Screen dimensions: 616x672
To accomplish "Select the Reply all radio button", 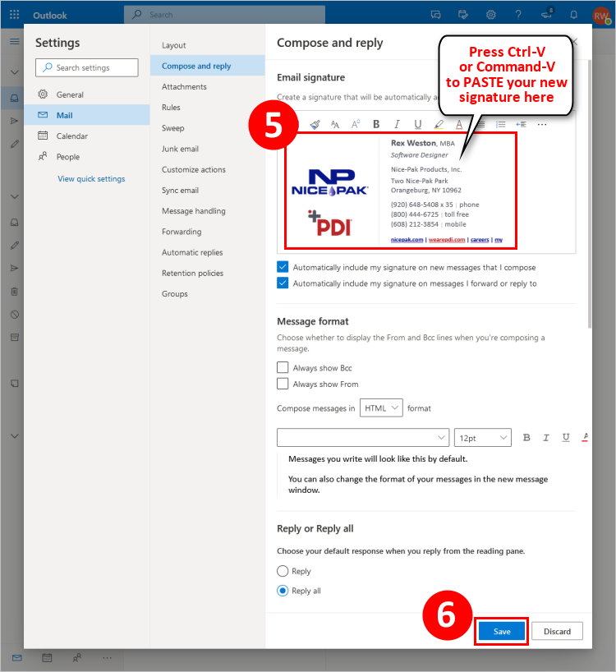I will (283, 591).
